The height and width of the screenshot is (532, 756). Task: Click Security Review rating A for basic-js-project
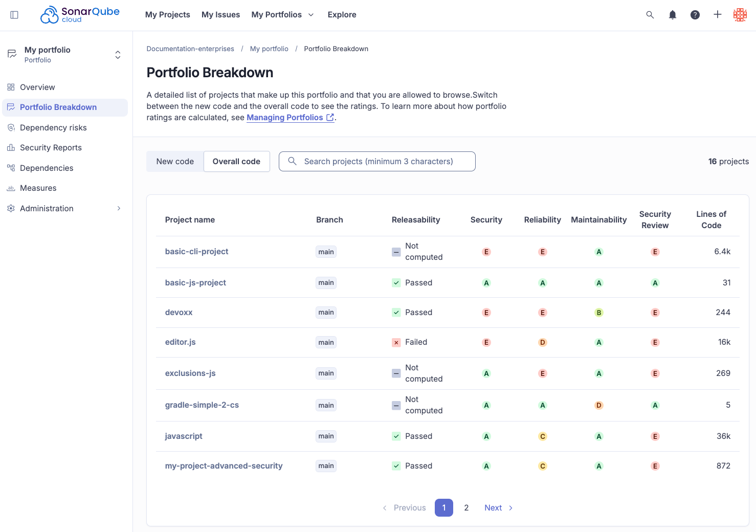(655, 283)
